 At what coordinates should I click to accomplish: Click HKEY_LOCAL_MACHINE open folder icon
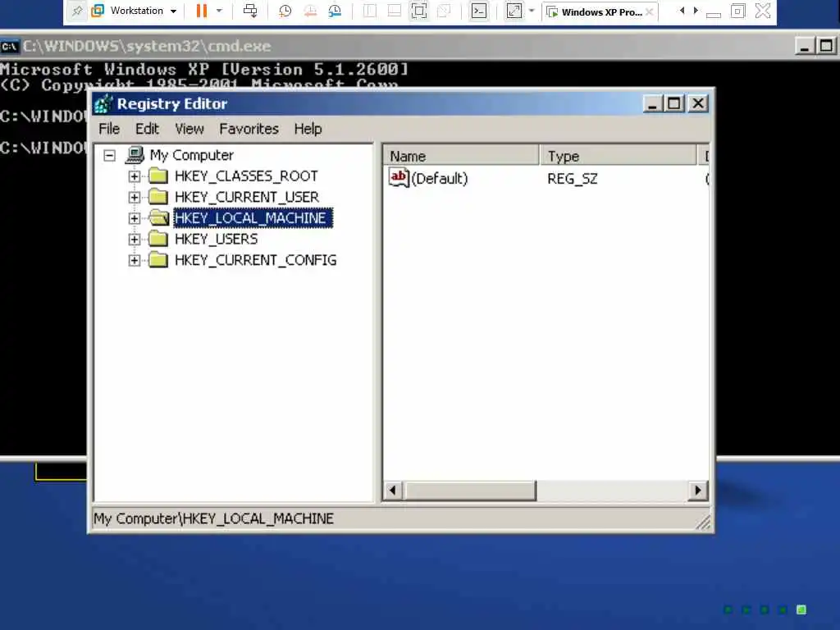(158, 217)
